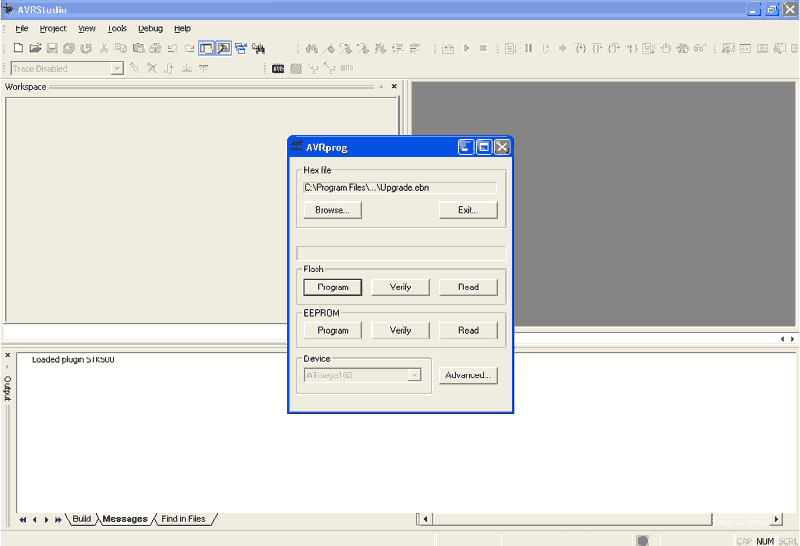Click the Flash Program button
800x546 pixels.
click(x=332, y=287)
